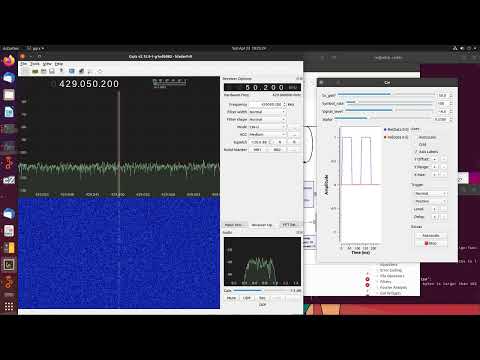This screenshot has width=480, height=360.
Task: Toggle the Axis Labels checkbox
Action: (427, 152)
